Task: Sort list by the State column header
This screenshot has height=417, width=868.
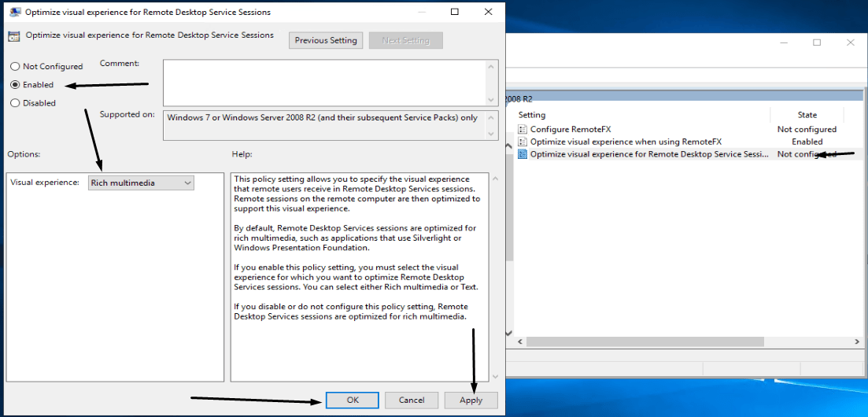Action: (x=807, y=115)
